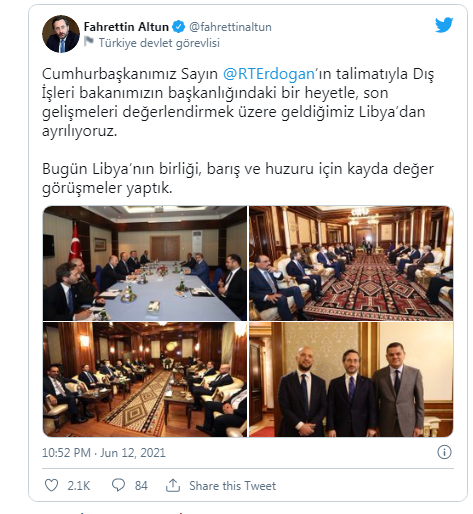The image size is (473, 514).
Task: Click the share arrow icon
Action: 173,485
